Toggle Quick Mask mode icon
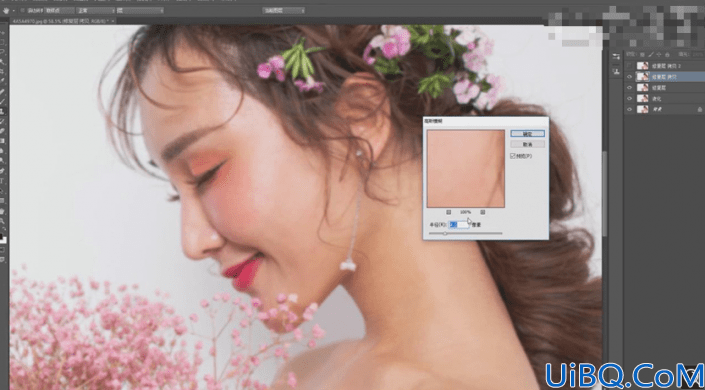Viewport: 705px width, 390px height. pos(3,249)
